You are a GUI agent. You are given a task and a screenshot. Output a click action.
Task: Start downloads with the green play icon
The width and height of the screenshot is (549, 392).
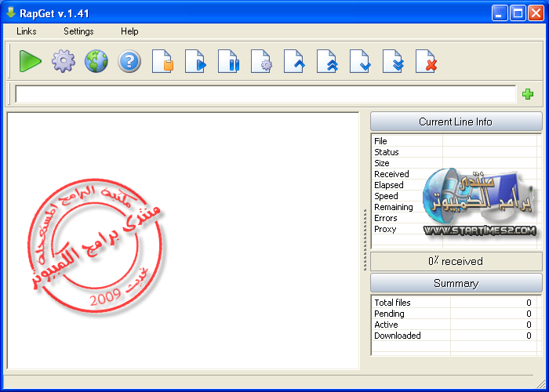pos(30,61)
